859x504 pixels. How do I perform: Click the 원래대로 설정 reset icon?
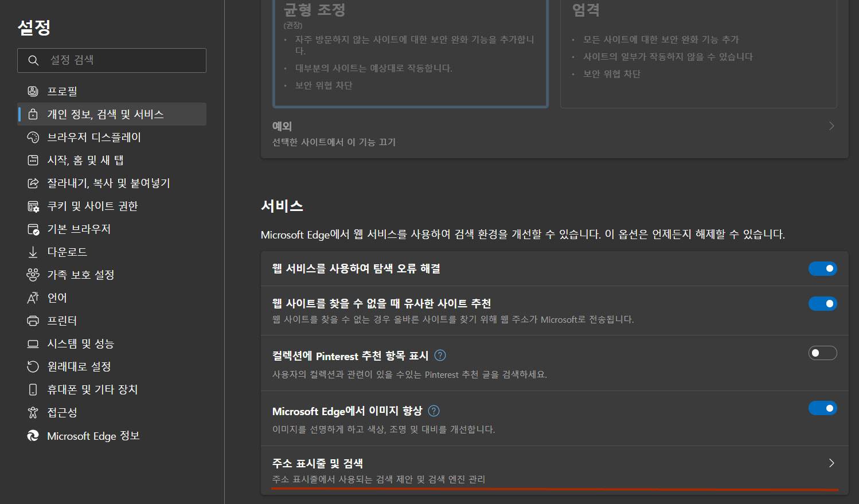coord(33,366)
